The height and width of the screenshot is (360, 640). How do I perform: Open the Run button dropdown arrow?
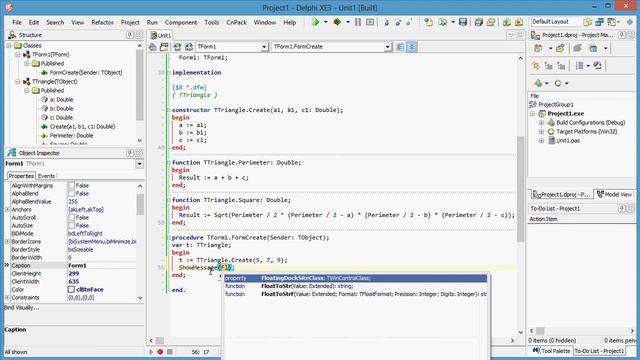coord(325,22)
